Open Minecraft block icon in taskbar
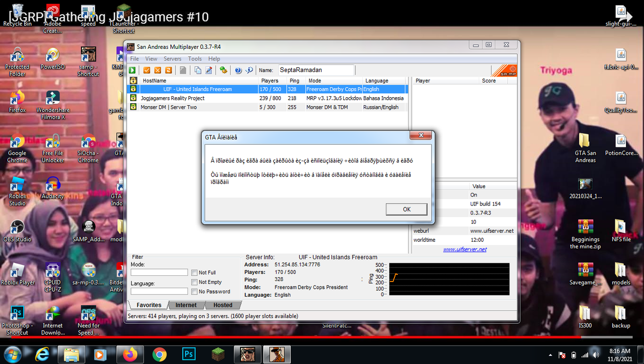The image size is (644, 364). click(218, 354)
